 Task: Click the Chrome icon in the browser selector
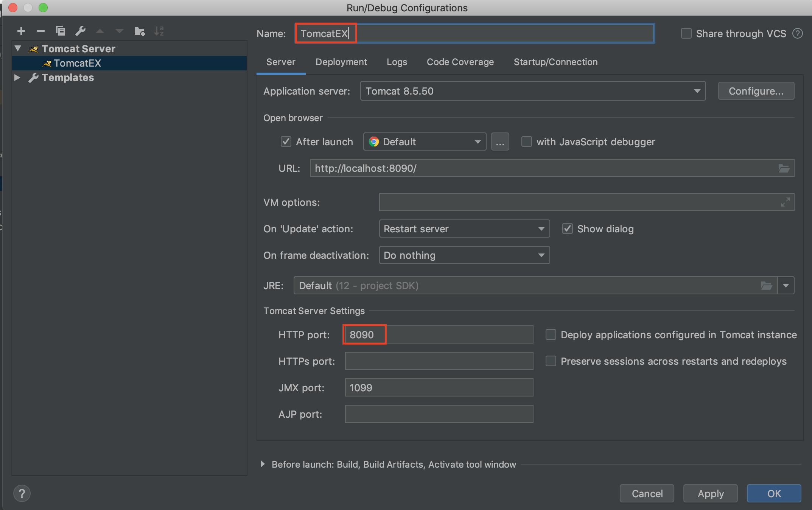[374, 142]
